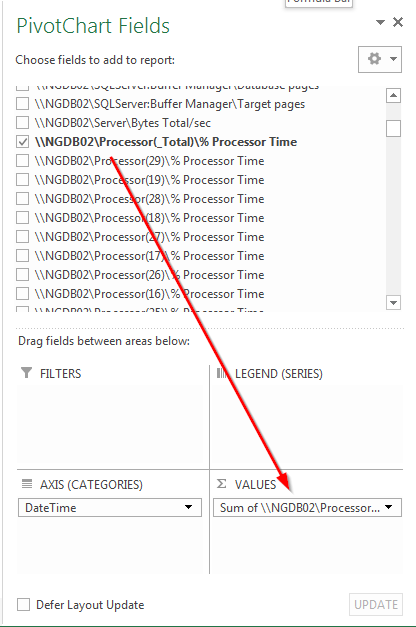Screen dimensions: 416x627
Task: Uncheck Processor(_Total)\% Processor Time field
Action: coord(22,142)
